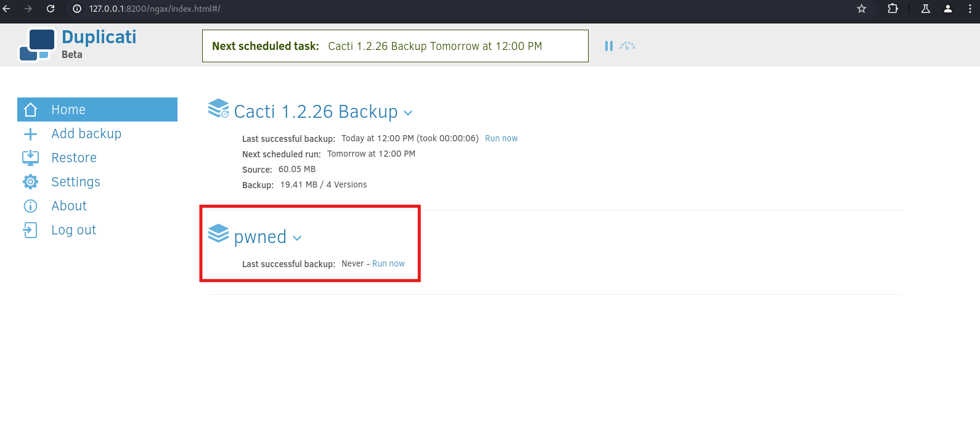Viewport: 980px width, 430px height.
Task: Run the pwned backup now
Action: pos(388,264)
